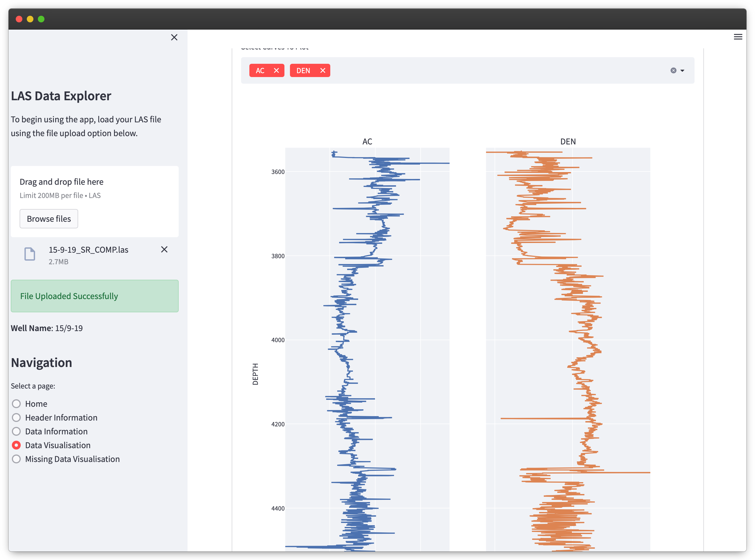
Task: Select Header Information radio option
Action: [16, 418]
